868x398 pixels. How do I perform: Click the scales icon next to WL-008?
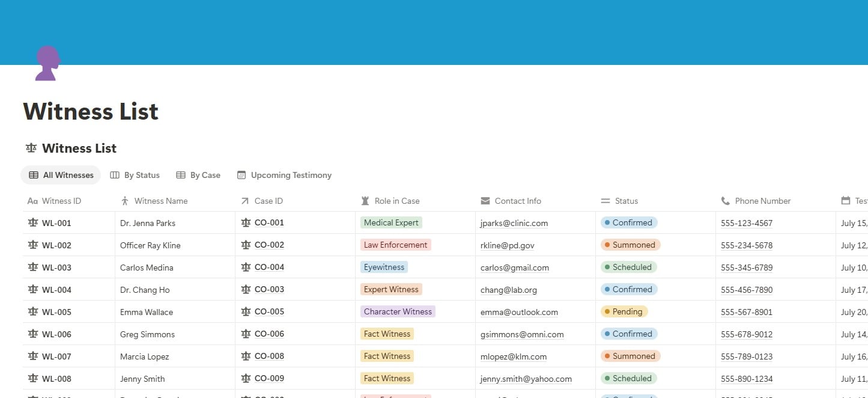[x=33, y=379]
